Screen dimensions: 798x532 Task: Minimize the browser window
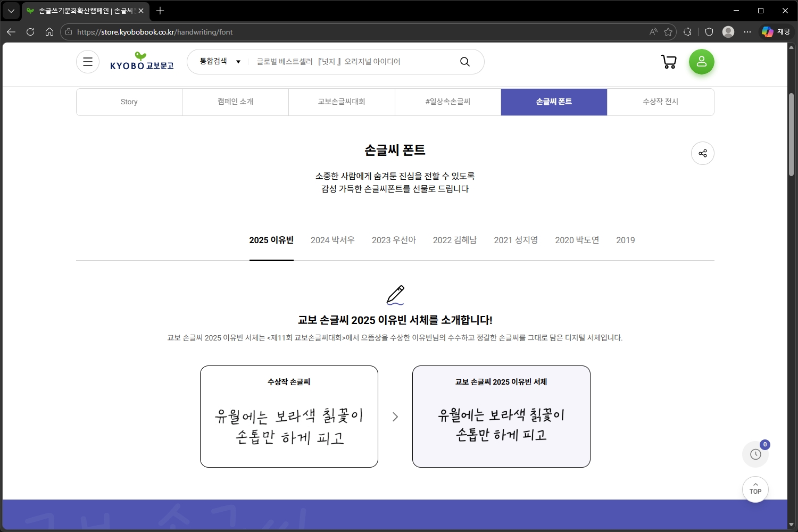coord(736,11)
